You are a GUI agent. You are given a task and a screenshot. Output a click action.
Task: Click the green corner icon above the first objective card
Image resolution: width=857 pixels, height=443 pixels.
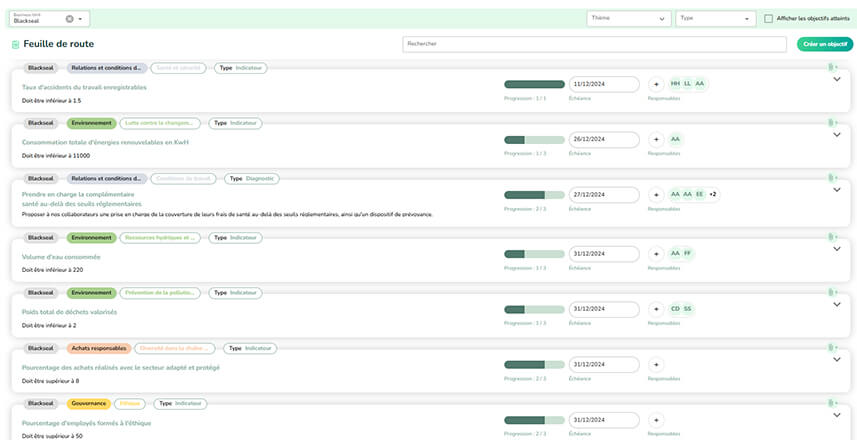tap(831, 68)
